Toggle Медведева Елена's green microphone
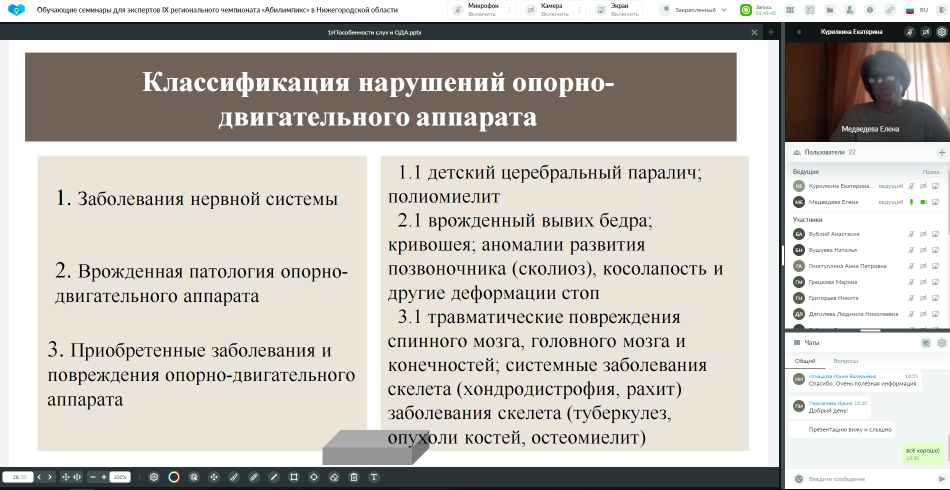The height and width of the screenshot is (490, 950). click(x=911, y=202)
